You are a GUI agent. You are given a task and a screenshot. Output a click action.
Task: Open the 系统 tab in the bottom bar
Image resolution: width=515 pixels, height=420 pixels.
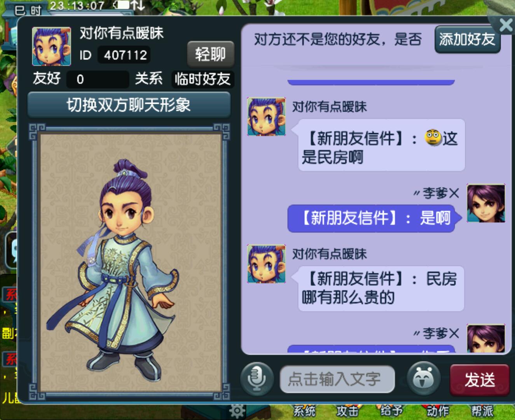click(x=304, y=411)
